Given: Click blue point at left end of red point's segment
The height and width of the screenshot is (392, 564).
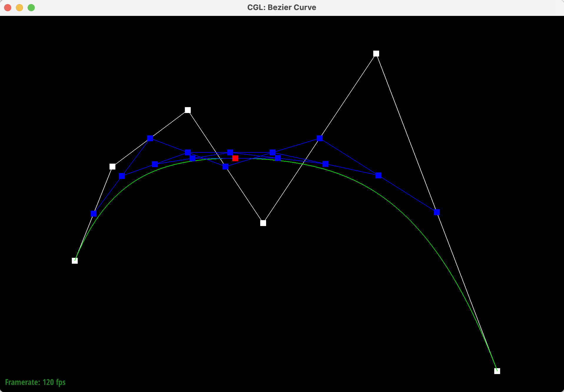Looking at the screenshot, I should pyautogui.click(x=193, y=158).
